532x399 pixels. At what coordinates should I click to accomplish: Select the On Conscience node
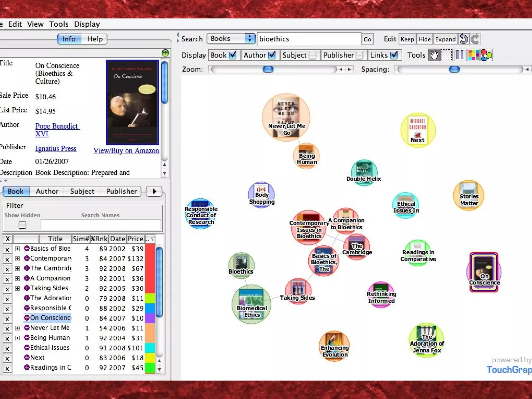484,272
